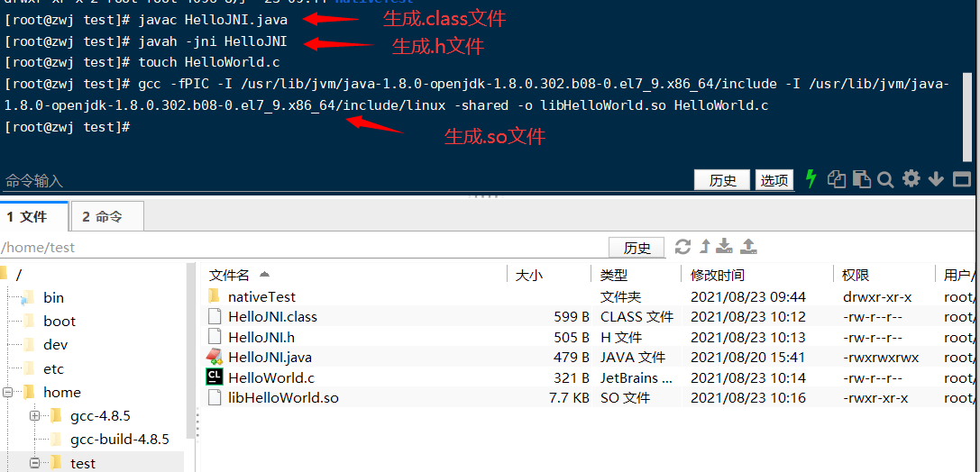The height and width of the screenshot is (472, 980).
Task: Switch to the 命令 tab
Action: pyautogui.click(x=107, y=217)
